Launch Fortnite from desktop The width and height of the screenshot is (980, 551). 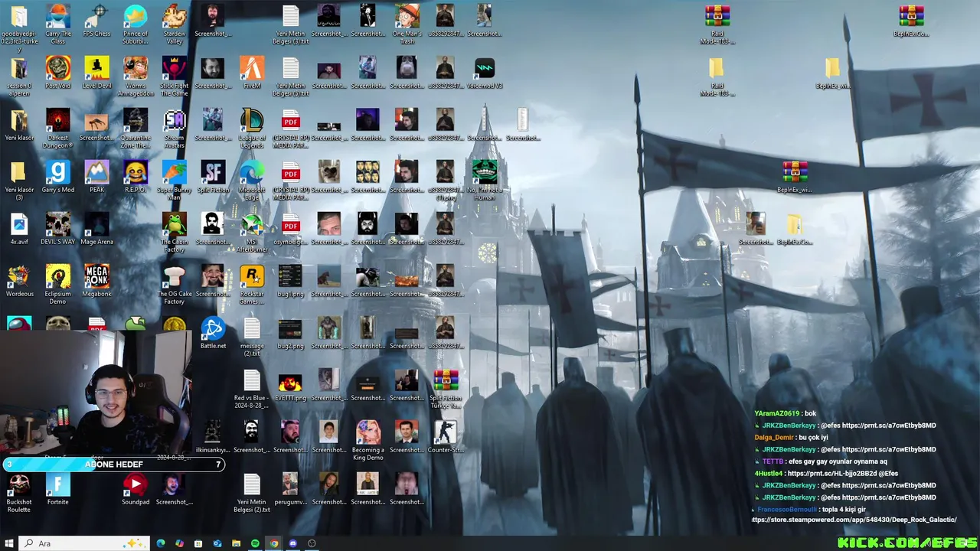pos(57,489)
